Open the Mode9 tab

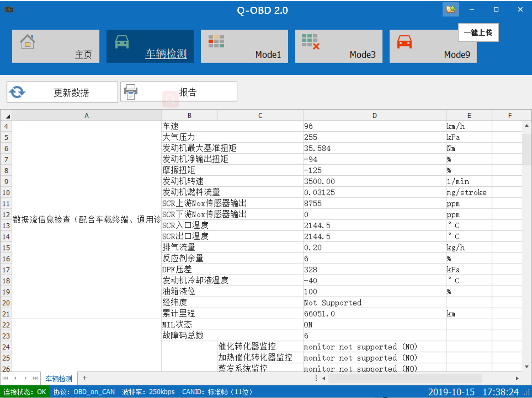click(x=433, y=46)
